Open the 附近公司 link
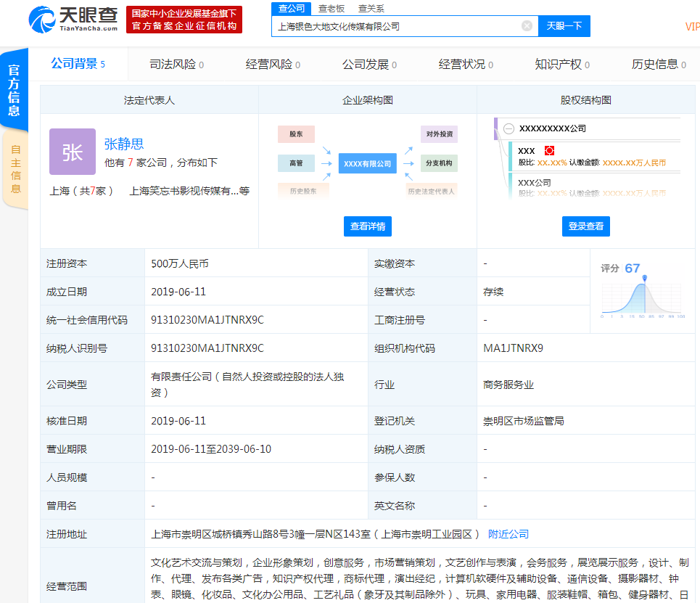Image resolution: width=700 pixels, height=603 pixels. pos(508,534)
